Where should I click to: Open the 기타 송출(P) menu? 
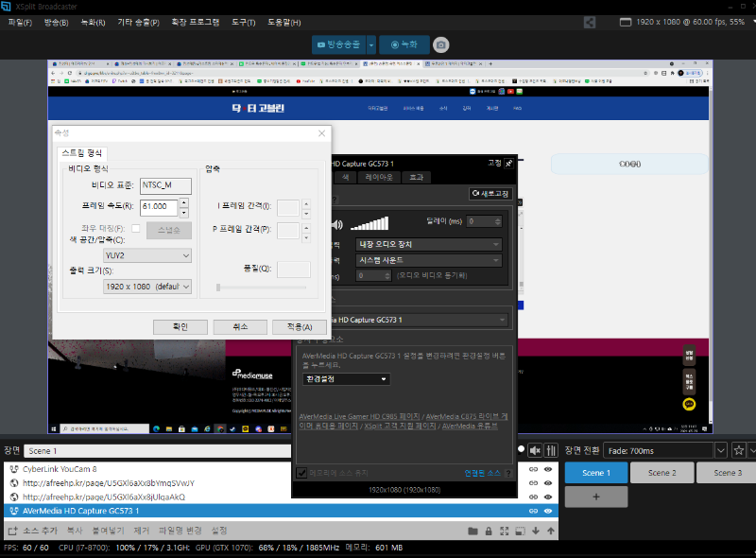[138, 22]
